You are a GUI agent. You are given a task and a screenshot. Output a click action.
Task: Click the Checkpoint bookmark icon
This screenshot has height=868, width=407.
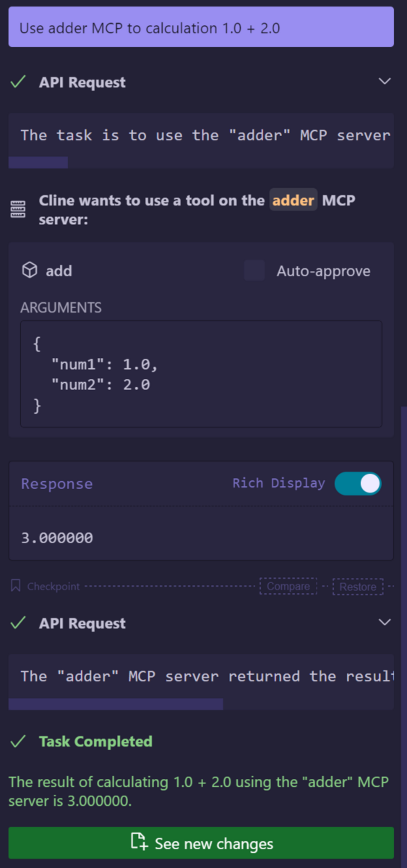pos(15,586)
